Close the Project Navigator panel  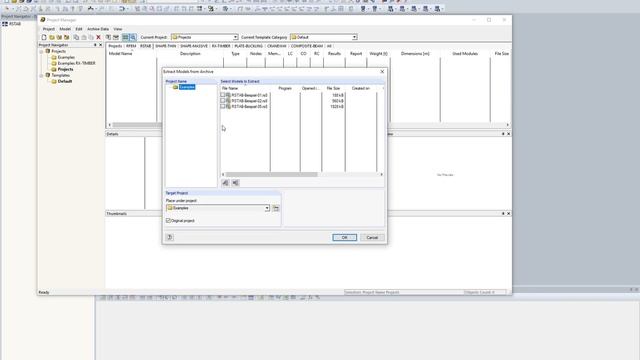click(100, 45)
